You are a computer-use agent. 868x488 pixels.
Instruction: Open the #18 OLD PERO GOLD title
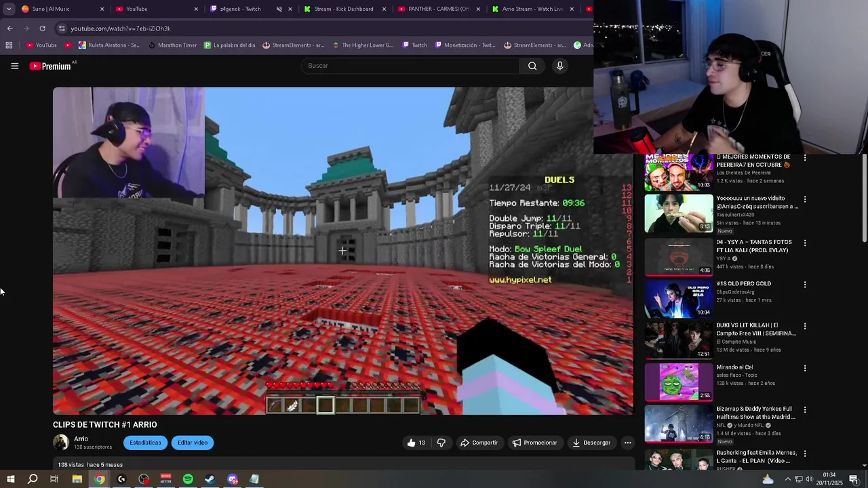click(743, 284)
